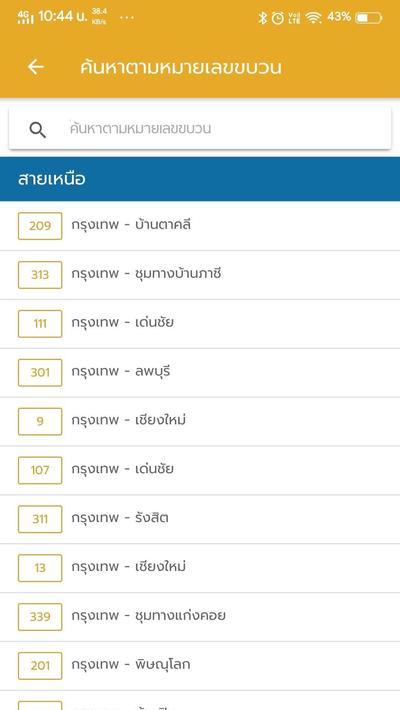Screen dimensions: 400x710
Task: Tap the Bluetooth status icon
Action: pos(262,18)
